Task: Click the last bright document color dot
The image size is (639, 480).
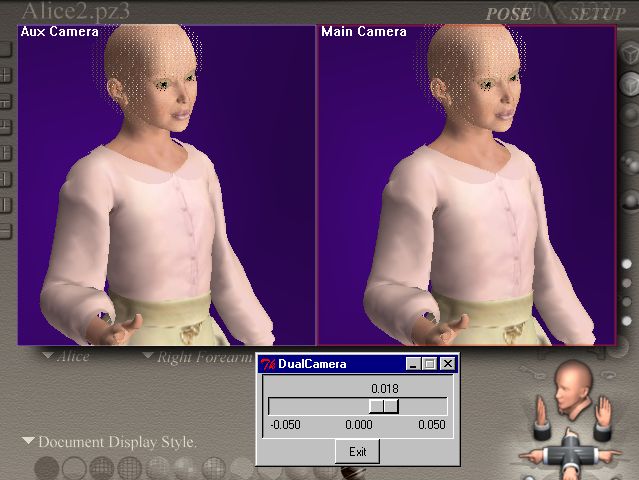Action: pos(626,321)
